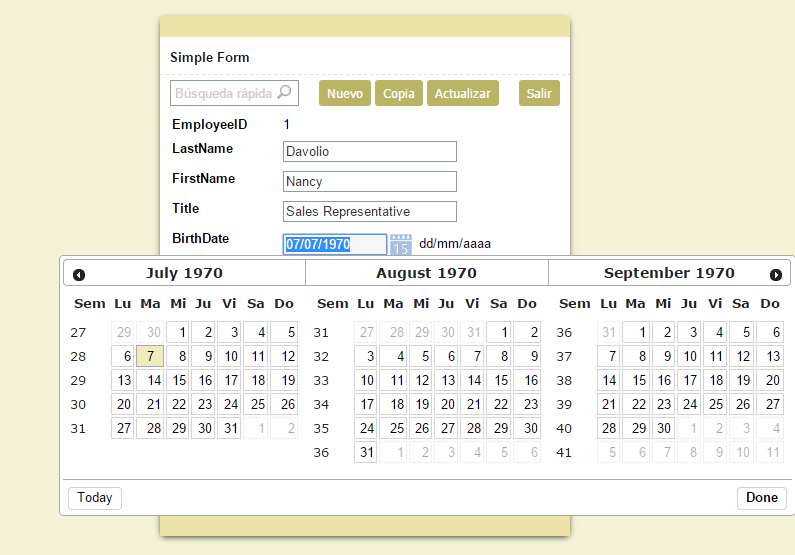This screenshot has height=555, width=795.
Task: Choose August 20 in the datepicker
Action: [x=446, y=404]
